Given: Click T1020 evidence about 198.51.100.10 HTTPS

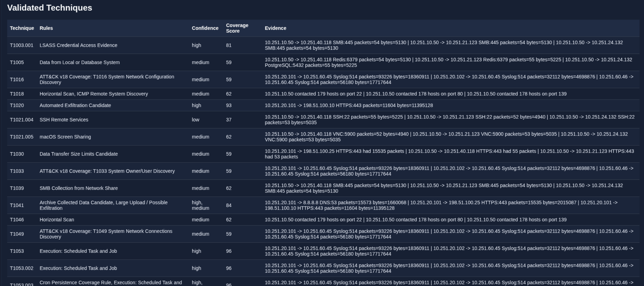Looking at the screenshot, I should click(349, 105).
